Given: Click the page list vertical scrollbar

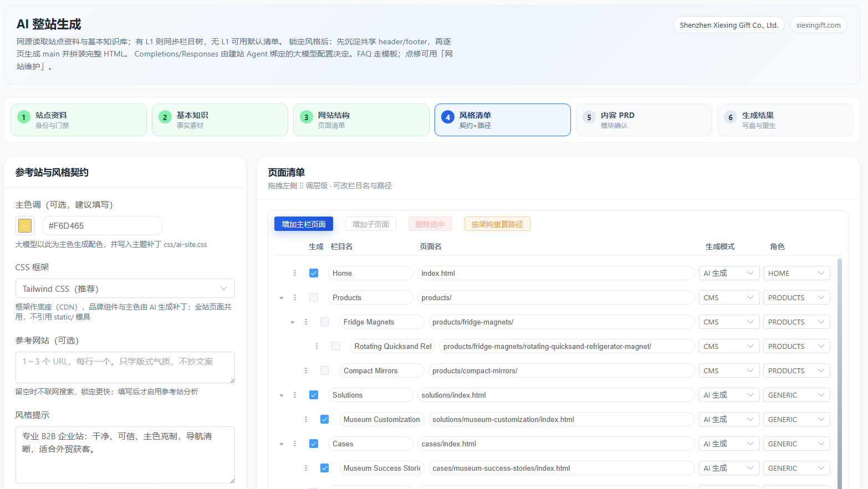Looking at the screenshot, I should (840, 374).
